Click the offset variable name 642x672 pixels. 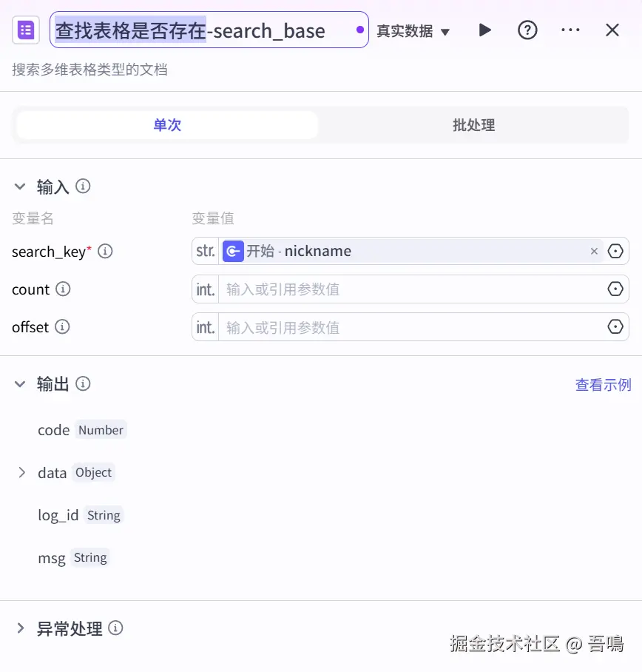click(x=30, y=327)
